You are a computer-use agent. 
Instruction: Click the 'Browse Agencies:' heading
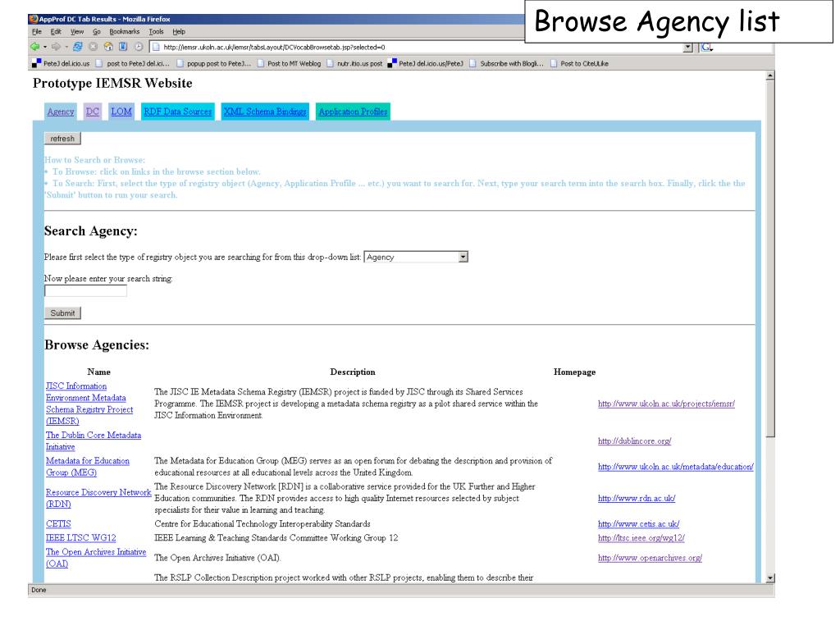pyautogui.click(x=97, y=345)
